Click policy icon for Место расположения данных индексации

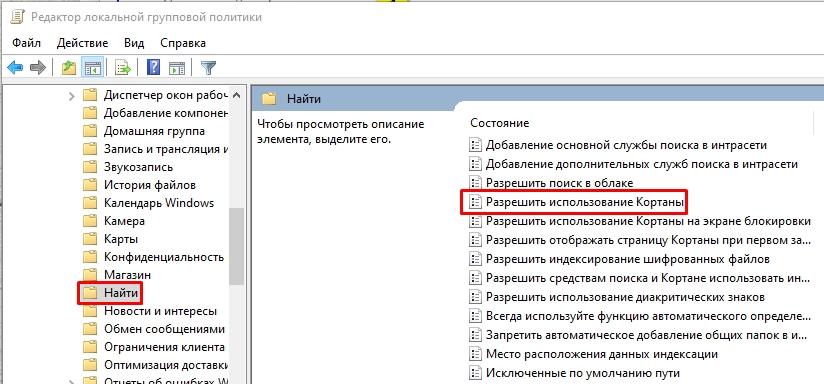475,355
